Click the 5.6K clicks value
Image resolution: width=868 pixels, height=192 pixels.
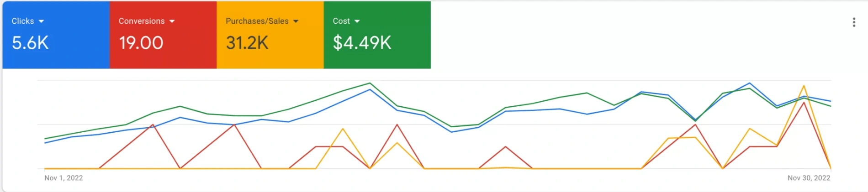click(x=30, y=43)
